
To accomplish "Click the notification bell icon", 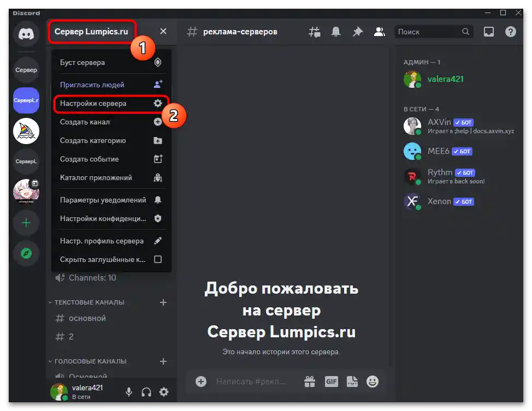I will point(336,31).
